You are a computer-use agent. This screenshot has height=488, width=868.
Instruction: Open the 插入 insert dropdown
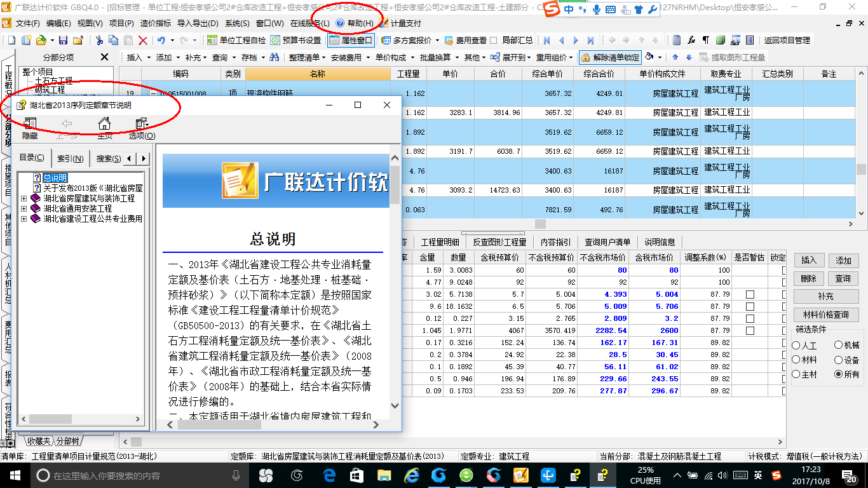(x=139, y=57)
